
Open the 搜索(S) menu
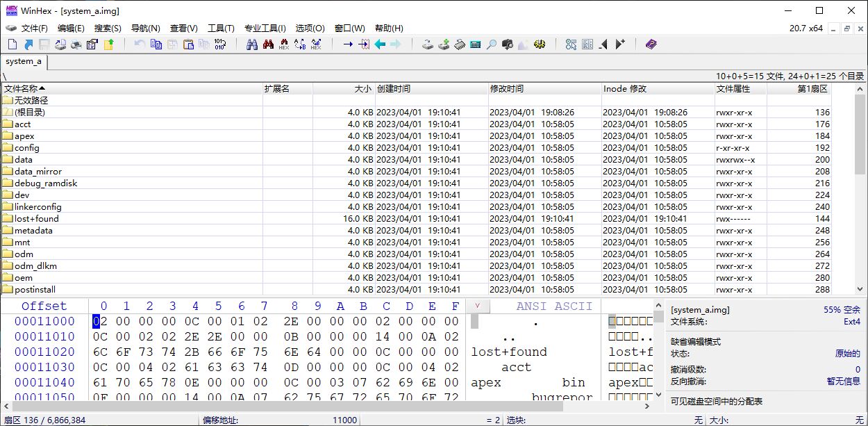(108, 28)
